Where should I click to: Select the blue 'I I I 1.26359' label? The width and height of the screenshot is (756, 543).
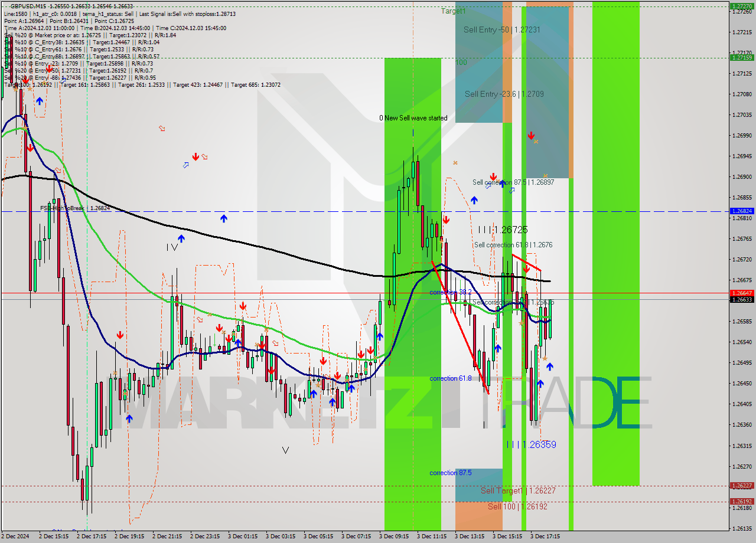pos(532,444)
